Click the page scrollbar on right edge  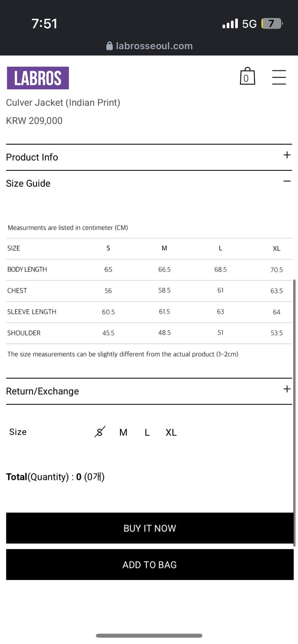tap(295, 412)
